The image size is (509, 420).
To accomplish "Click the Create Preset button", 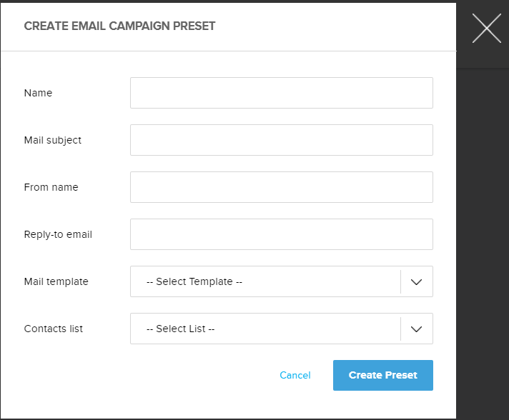I will [x=382, y=375].
